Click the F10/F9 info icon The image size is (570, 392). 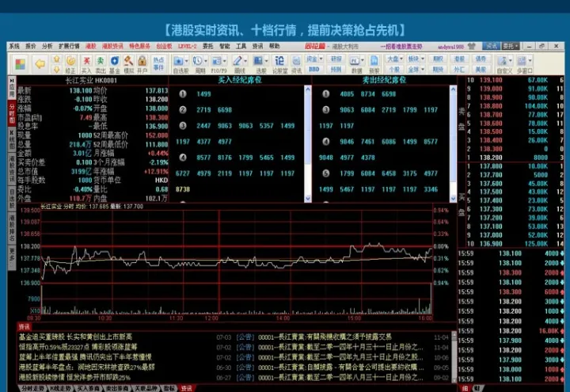coord(217,61)
